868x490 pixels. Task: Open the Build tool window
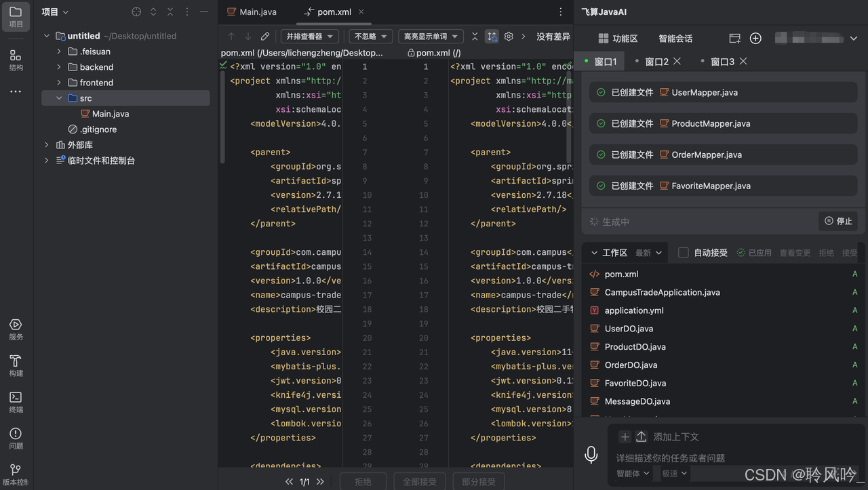(16, 366)
